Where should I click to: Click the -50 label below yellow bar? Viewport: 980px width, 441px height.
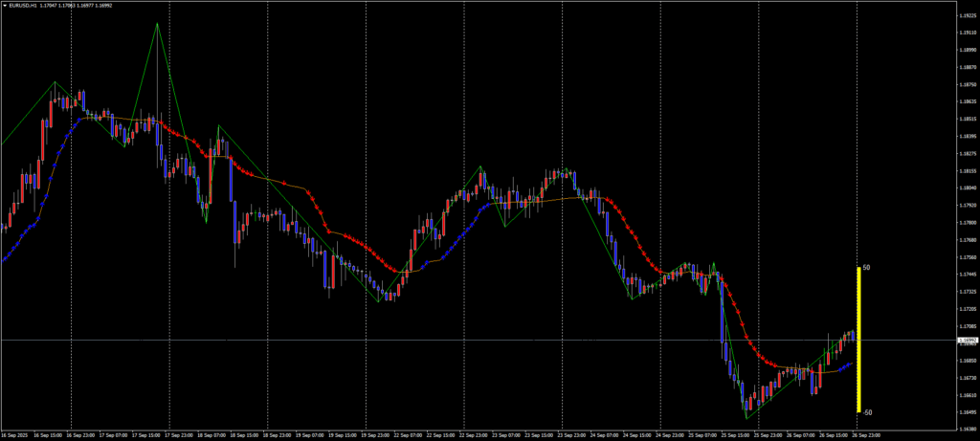point(866,412)
